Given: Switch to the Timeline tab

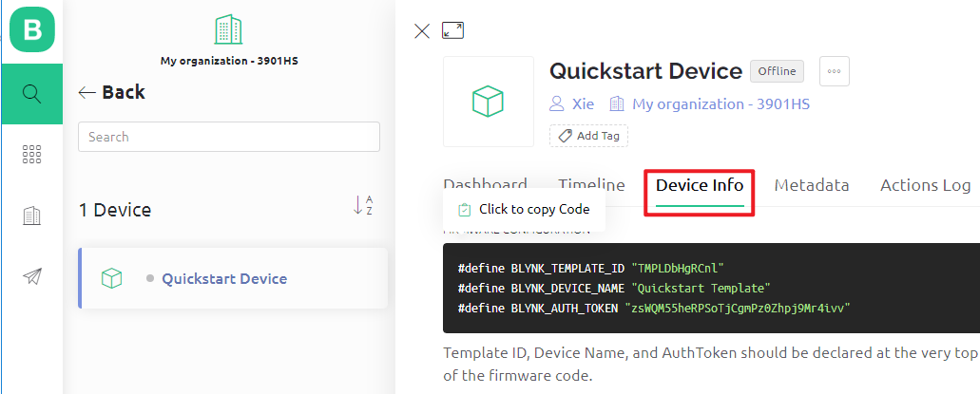Looking at the screenshot, I should [591, 185].
